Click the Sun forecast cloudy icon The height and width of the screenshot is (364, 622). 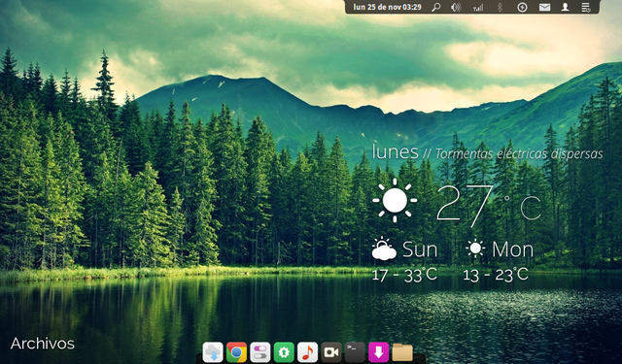(384, 248)
